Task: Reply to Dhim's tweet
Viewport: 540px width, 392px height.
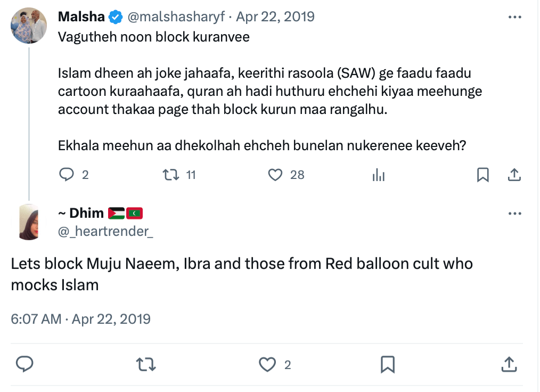Action: (24, 364)
